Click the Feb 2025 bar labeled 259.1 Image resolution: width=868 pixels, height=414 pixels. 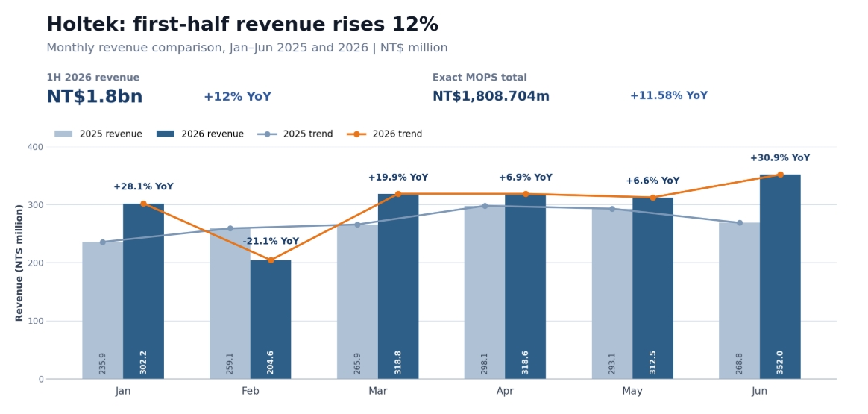click(230, 304)
